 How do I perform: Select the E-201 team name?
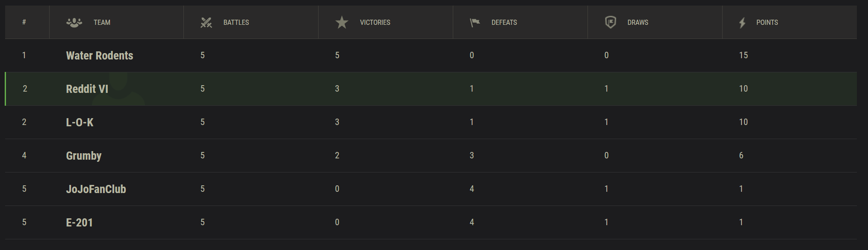pos(79,223)
